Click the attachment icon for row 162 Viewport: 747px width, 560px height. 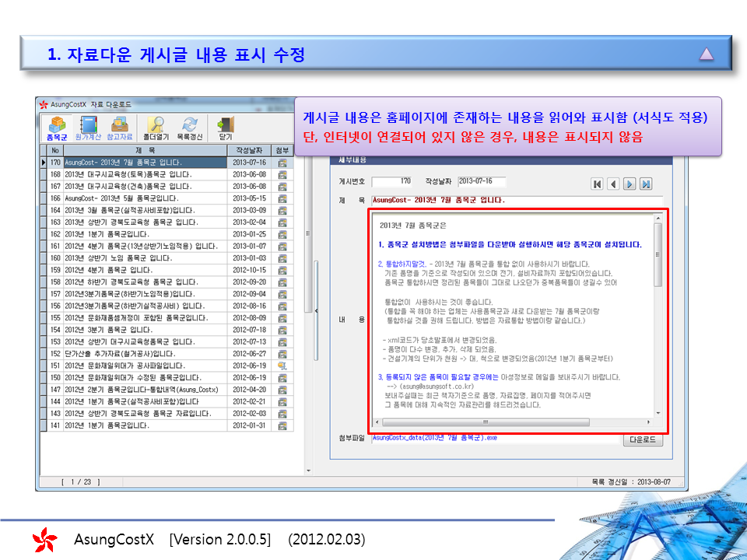click(282, 234)
